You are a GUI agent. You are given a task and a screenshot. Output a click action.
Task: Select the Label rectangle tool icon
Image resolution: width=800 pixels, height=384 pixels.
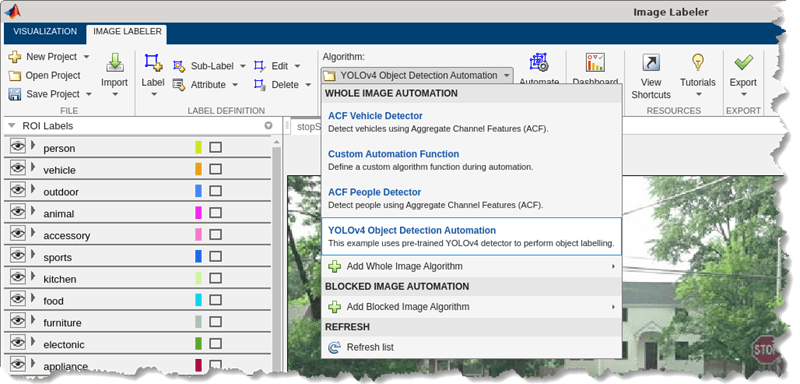pos(153,63)
